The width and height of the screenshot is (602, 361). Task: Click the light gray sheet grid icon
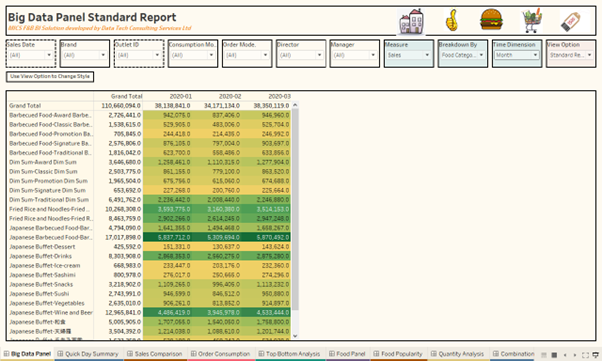coord(544,355)
